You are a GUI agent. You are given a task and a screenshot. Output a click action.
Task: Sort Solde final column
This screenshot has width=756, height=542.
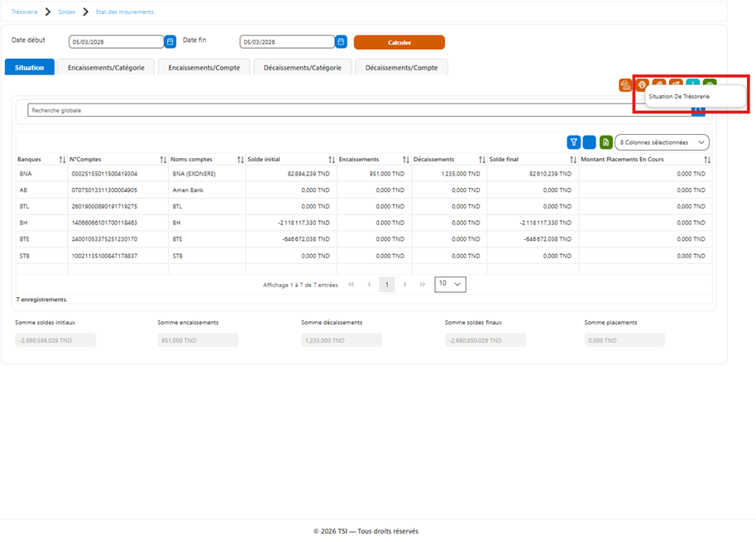pos(572,160)
